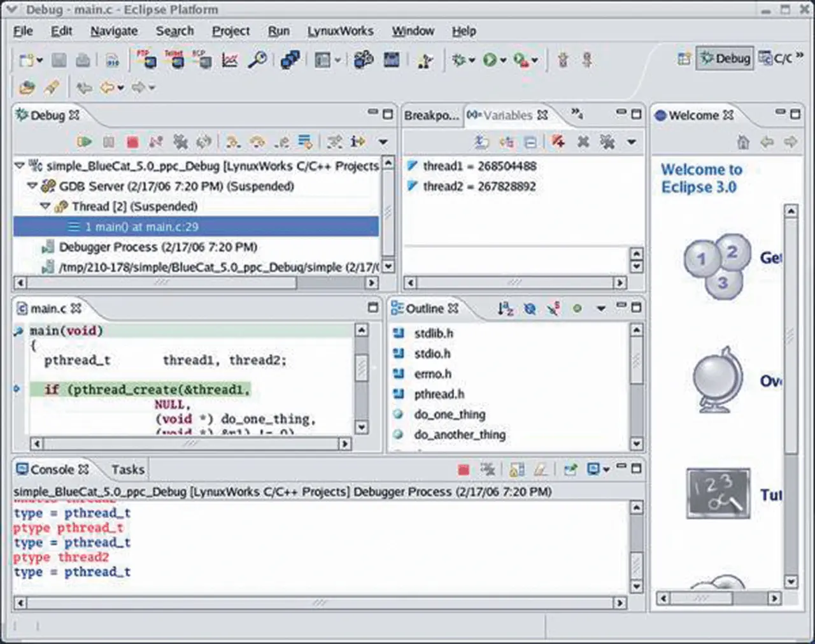The height and width of the screenshot is (644, 815).
Task: Collapse the GDB Server tree node
Action: pyautogui.click(x=32, y=186)
